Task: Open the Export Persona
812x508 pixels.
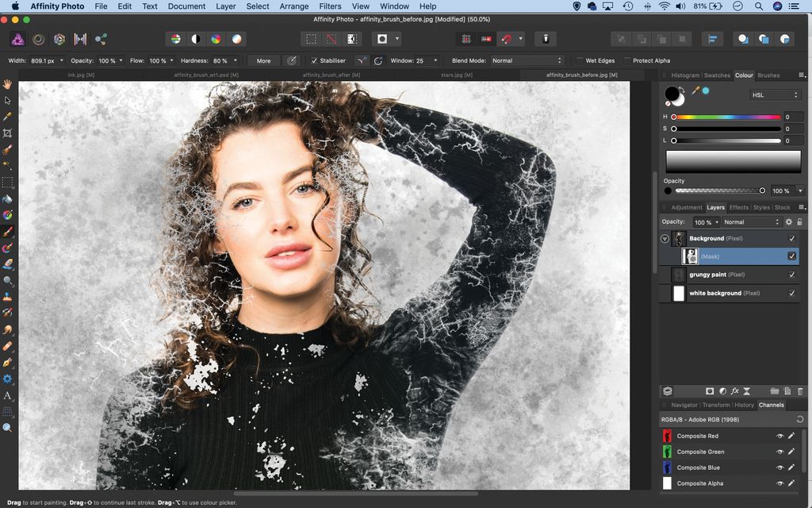Action: point(101,38)
